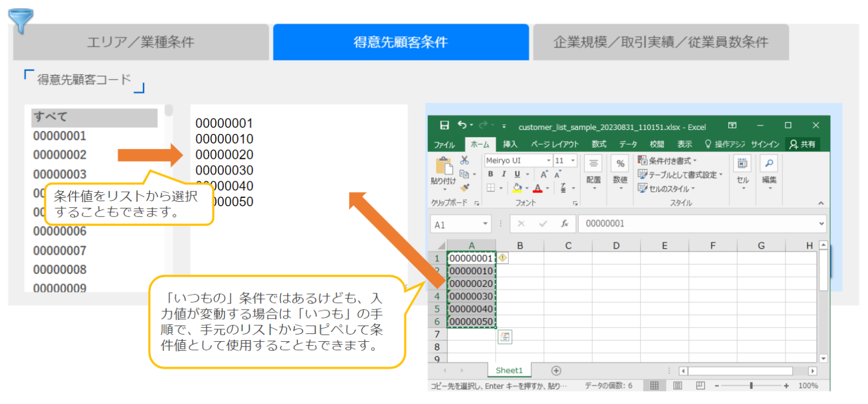Click the Cut (scissors) icon
Screen dimensions: 868x404
(465, 160)
